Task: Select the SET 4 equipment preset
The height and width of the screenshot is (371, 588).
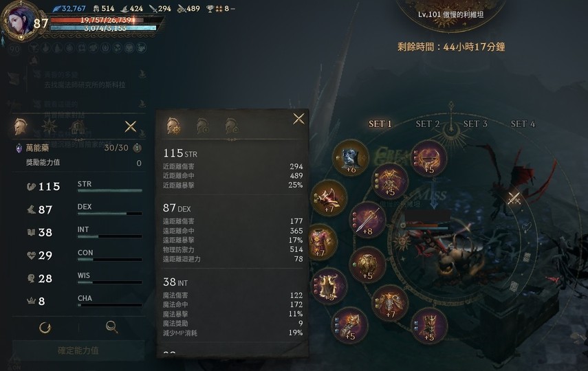Action: pos(523,124)
